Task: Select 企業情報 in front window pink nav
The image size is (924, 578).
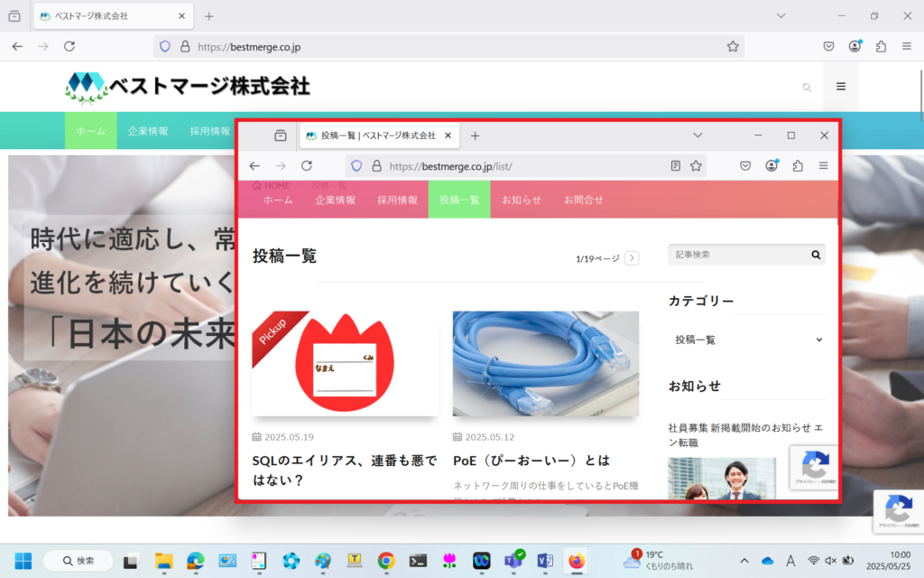Action: [x=336, y=200]
